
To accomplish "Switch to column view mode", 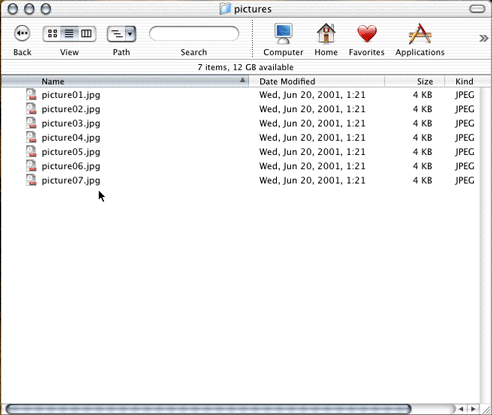I will pyautogui.click(x=87, y=34).
